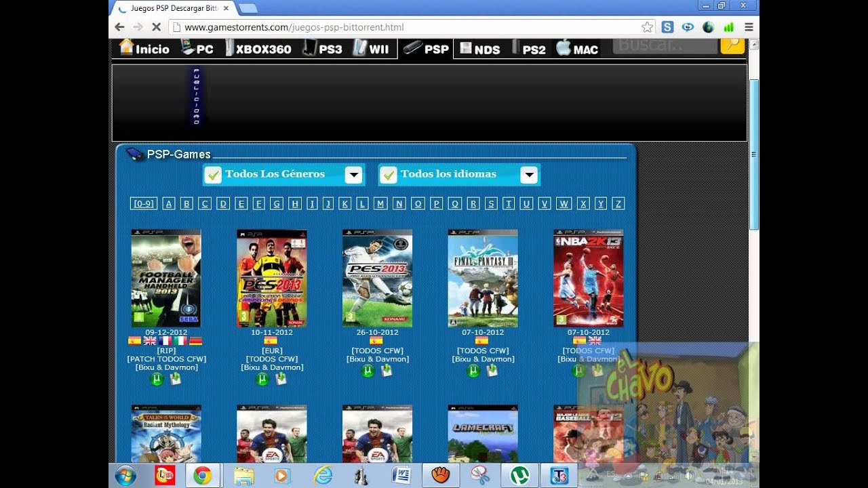
Task: Open the WII games section
Action: tap(372, 49)
